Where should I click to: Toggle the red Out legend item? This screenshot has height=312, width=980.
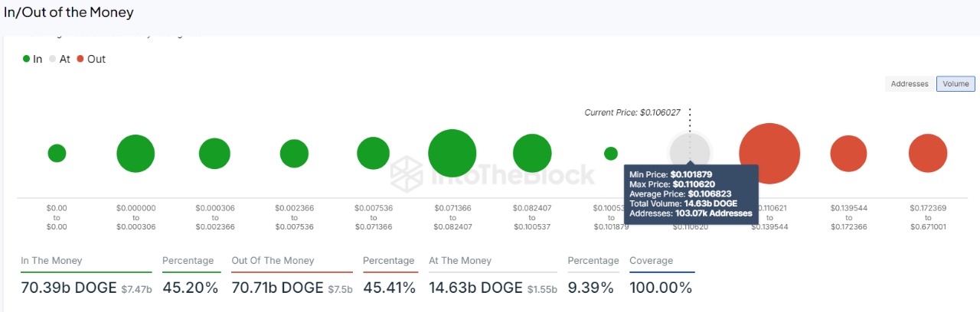click(91, 59)
